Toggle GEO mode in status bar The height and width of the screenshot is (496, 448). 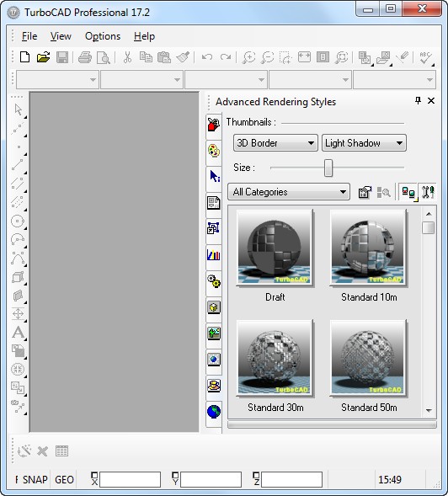[64, 479]
